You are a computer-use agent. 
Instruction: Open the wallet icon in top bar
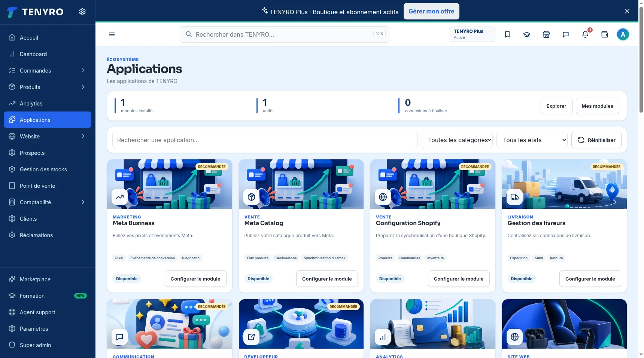click(x=605, y=34)
